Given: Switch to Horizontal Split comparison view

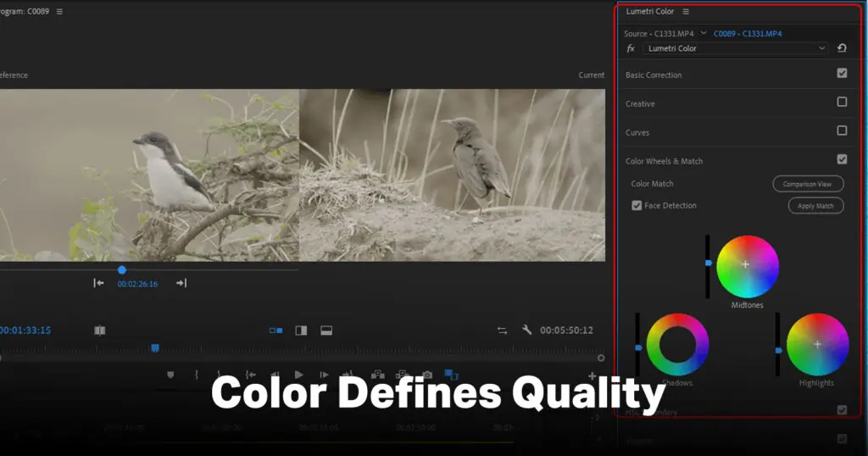Looking at the screenshot, I should 326,331.
